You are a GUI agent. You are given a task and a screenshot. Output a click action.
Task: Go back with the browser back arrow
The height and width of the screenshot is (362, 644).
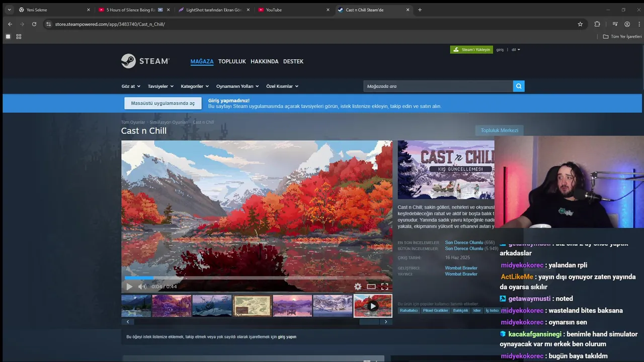click(x=10, y=24)
